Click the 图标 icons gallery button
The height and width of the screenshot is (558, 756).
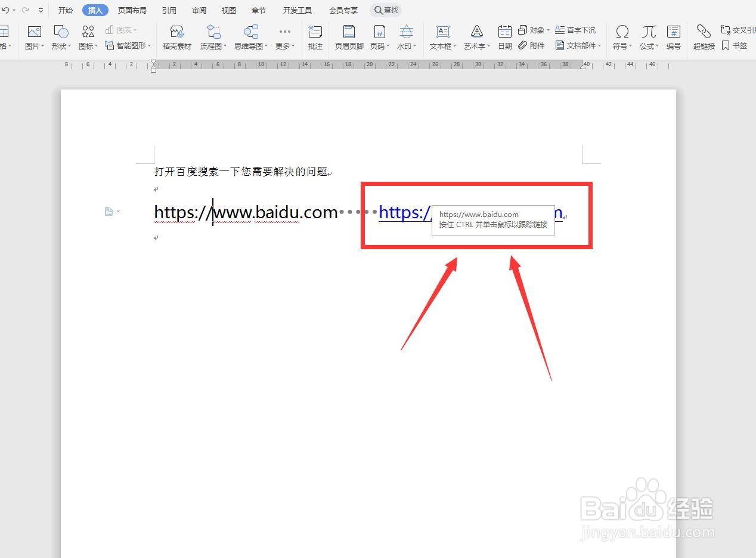[x=88, y=32]
